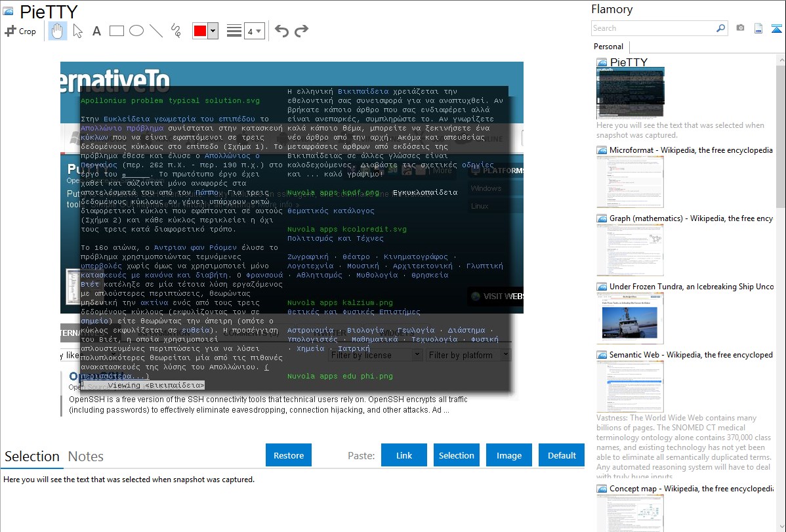Choose the freehand scribble tool
Screen dimensions: 786x532
pyautogui.click(x=175, y=31)
